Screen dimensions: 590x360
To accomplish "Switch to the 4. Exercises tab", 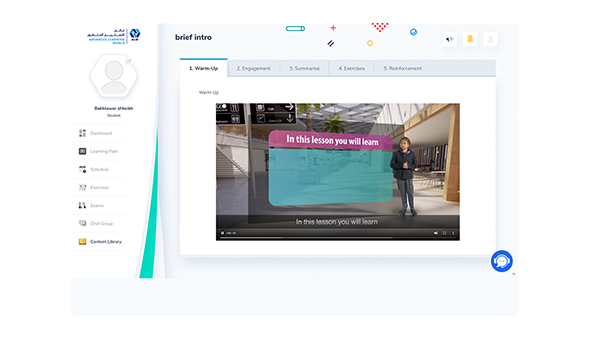I will coord(351,68).
